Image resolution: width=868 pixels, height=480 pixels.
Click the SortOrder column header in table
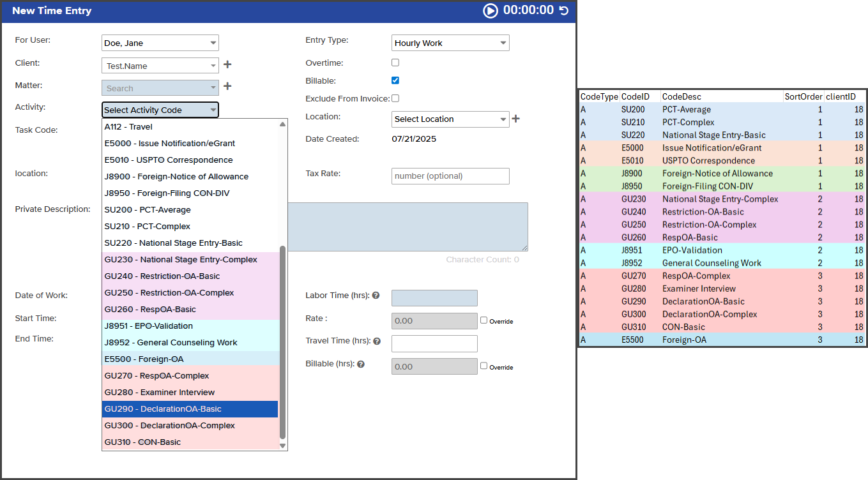803,96
